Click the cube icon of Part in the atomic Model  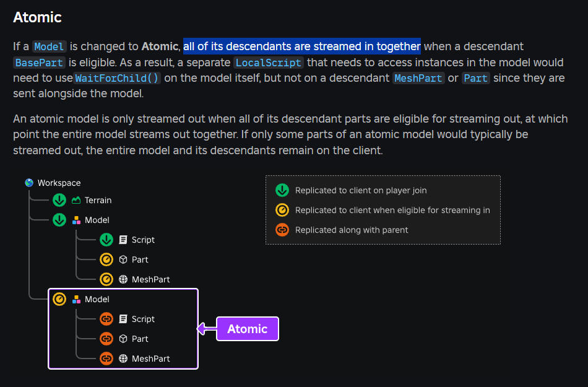point(123,339)
